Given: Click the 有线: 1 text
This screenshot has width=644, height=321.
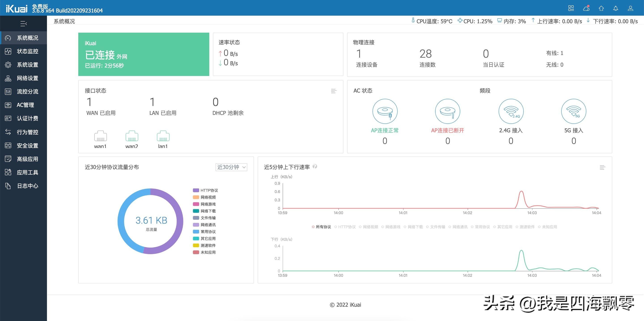Looking at the screenshot, I should point(555,53).
